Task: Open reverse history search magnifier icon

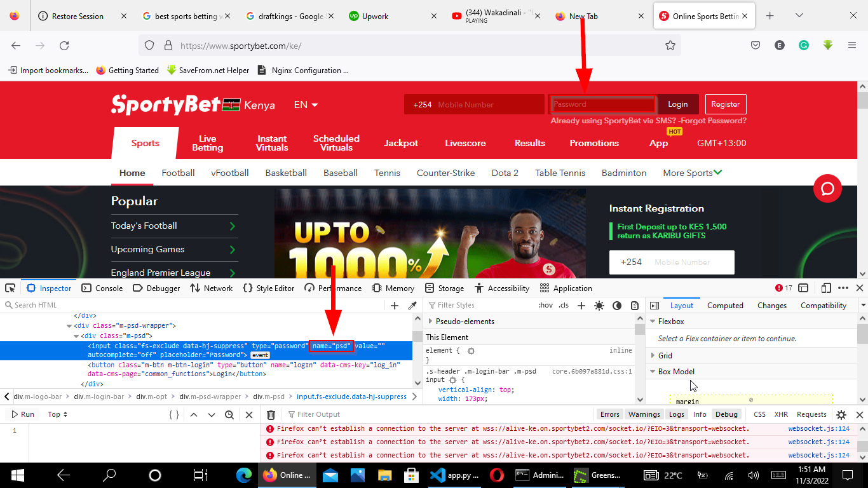Action: tap(229, 414)
